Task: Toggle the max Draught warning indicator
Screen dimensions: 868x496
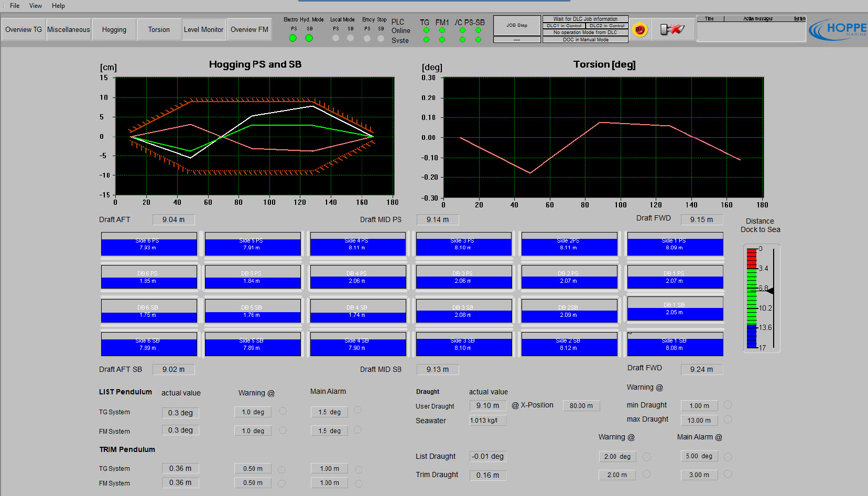Action: tap(728, 420)
